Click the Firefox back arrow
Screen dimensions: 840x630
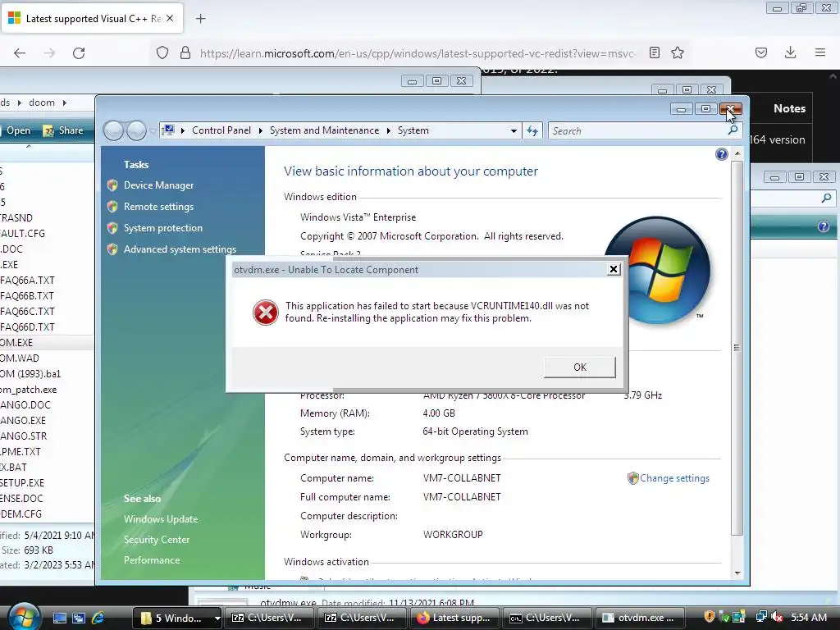click(x=20, y=53)
